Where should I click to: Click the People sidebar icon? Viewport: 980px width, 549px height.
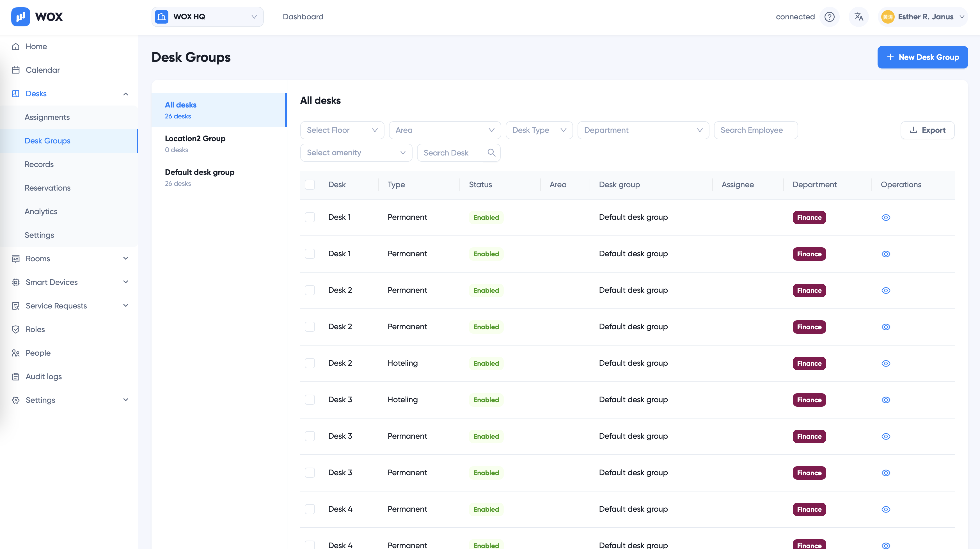(x=16, y=353)
